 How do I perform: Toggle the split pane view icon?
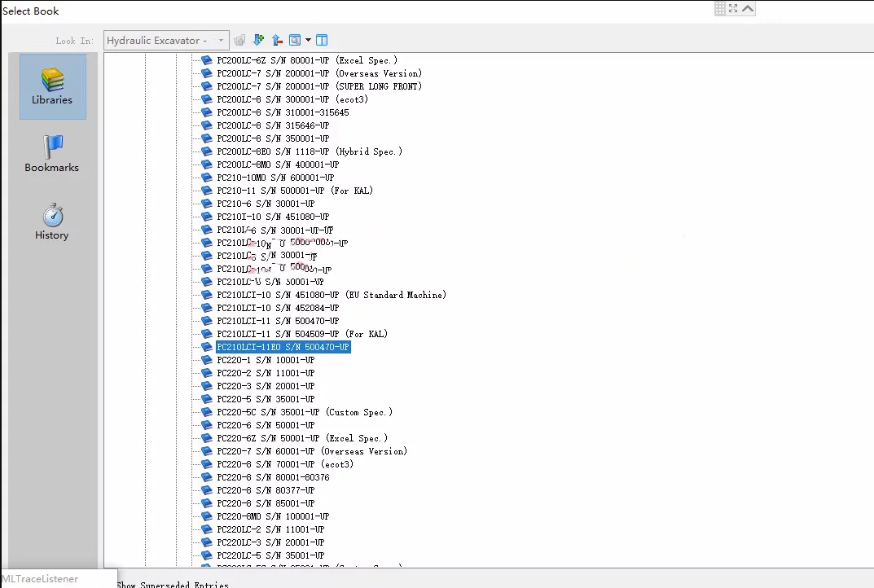pos(322,40)
